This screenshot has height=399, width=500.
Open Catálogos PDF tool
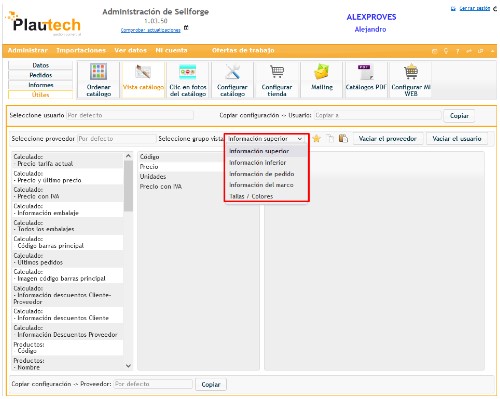366,80
